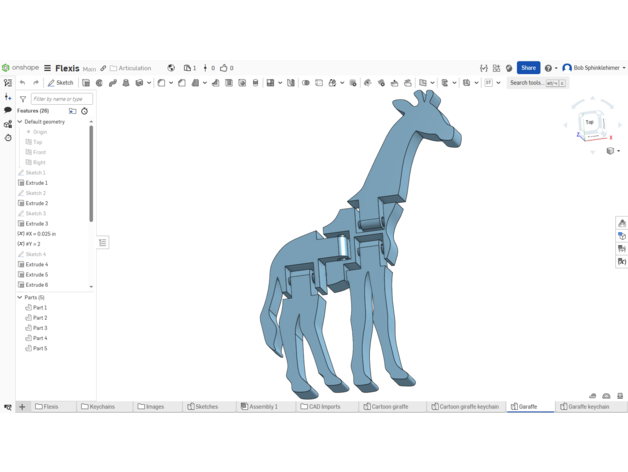Open Bob Sphinkleheimer user account dropdown
Viewport: 628px width, 472px height.
point(595,68)
